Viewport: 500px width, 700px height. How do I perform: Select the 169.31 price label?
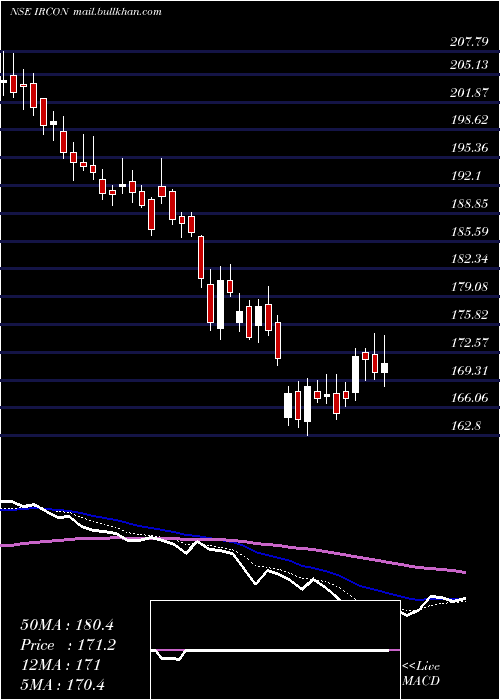click(x=468, y=371)
